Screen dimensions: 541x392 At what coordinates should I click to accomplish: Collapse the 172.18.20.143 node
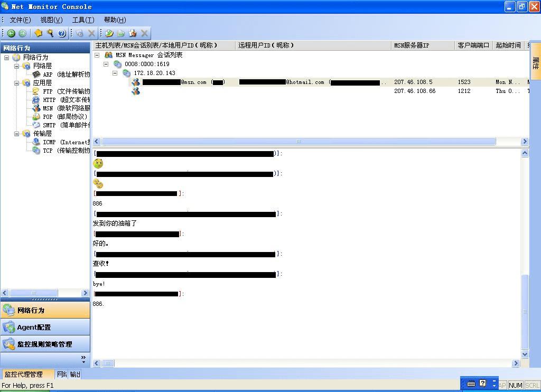tap(115, 73)
